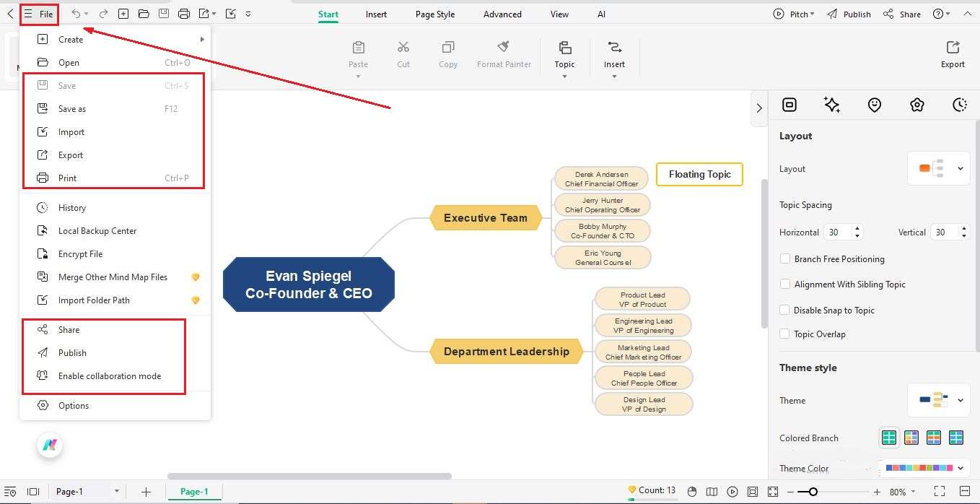Select the Floating Topic node
The width and height of the screenshot is (980, 504).
click(x=699, y=174)
